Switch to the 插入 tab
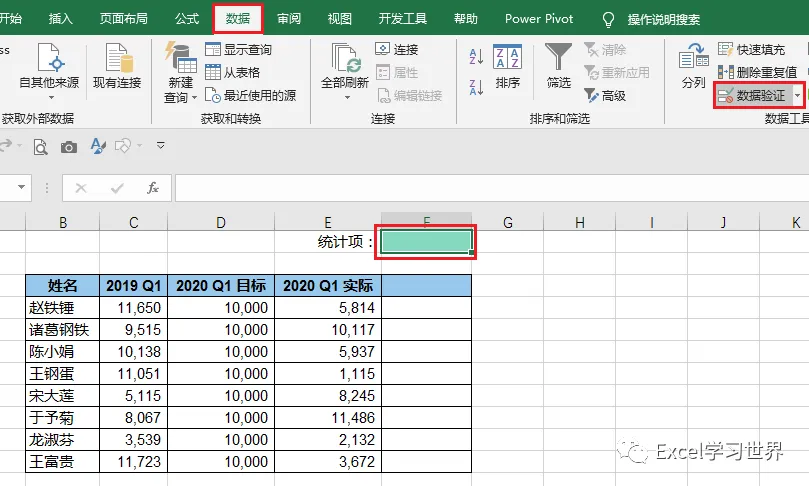The image size is (809, 486). tap(60, 19)
